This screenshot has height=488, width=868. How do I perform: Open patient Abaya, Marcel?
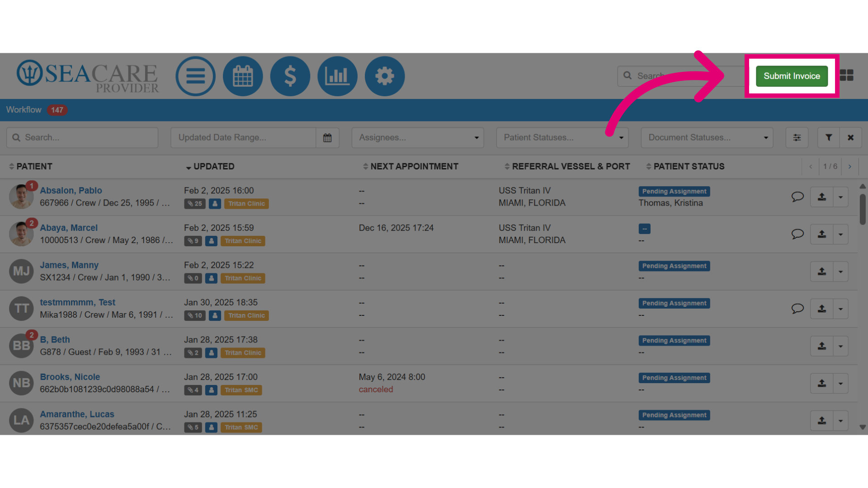coord(69,228)
